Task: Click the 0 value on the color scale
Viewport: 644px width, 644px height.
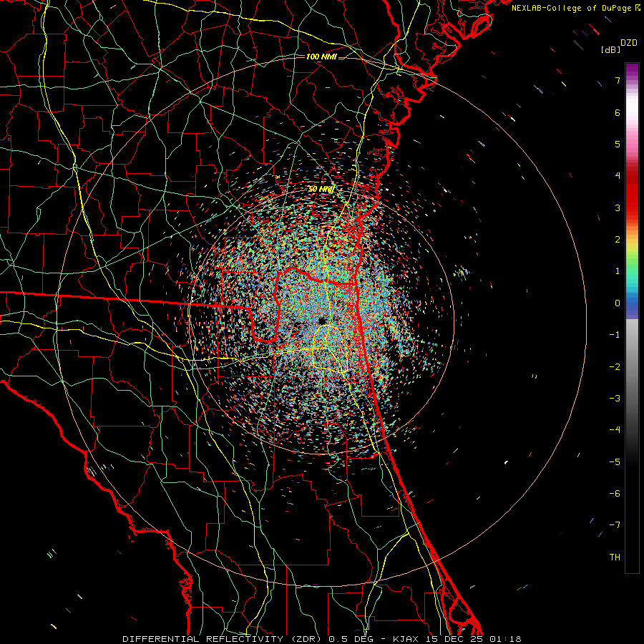Action: coord(618,303)
